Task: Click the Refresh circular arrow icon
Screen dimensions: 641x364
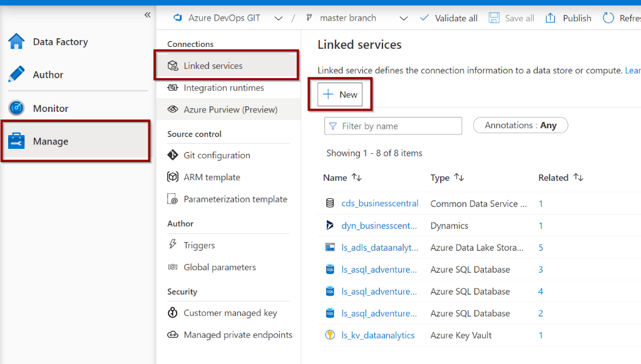Action: pos(608,18)
